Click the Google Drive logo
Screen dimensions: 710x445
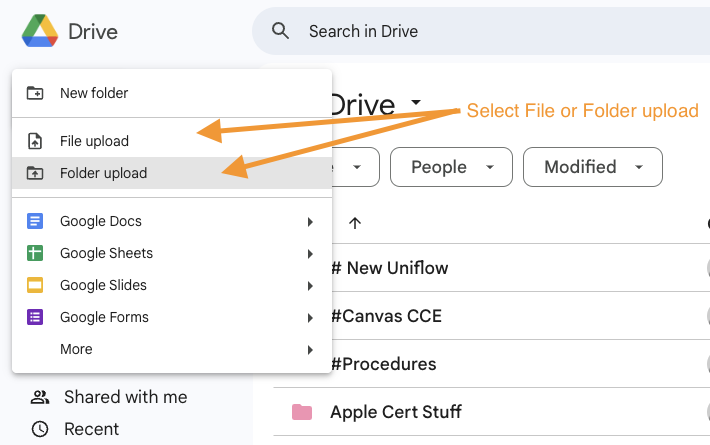click(40, 31)
